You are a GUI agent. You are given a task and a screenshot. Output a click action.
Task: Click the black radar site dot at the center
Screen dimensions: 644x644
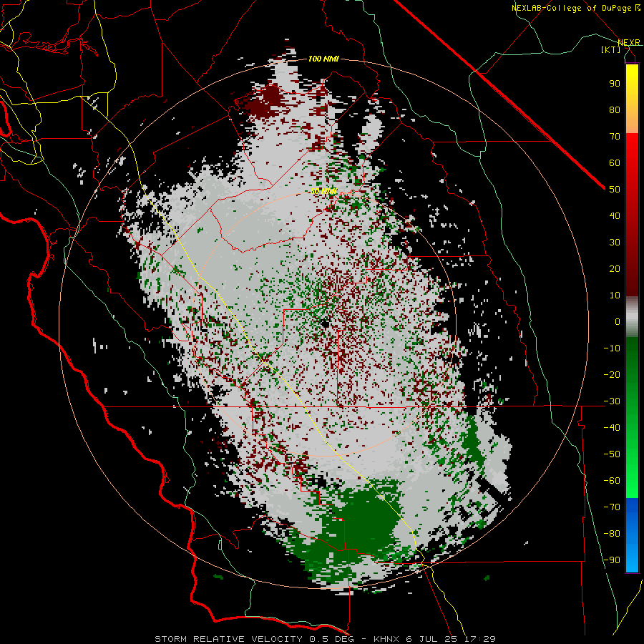click(326, 323)
